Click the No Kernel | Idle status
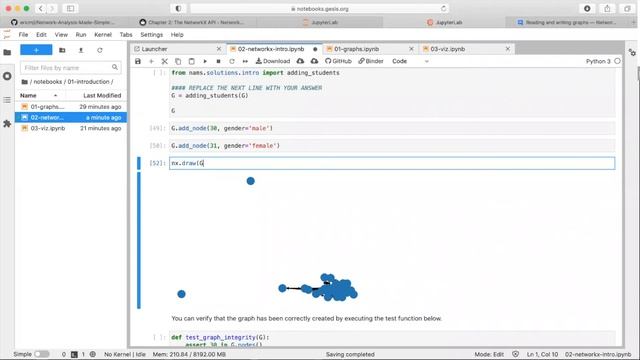Screen dimensions: 640x360 (124, 354)
